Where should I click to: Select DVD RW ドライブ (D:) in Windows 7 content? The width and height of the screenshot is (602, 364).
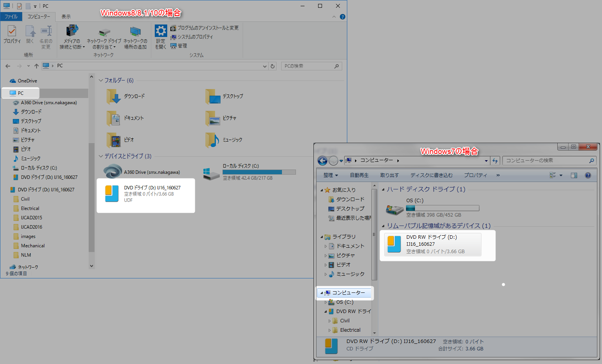click(432, 244)
